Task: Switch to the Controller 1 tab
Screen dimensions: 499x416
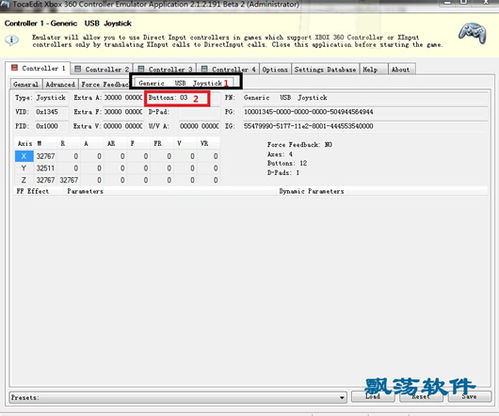Action: (x=38, y=68)
